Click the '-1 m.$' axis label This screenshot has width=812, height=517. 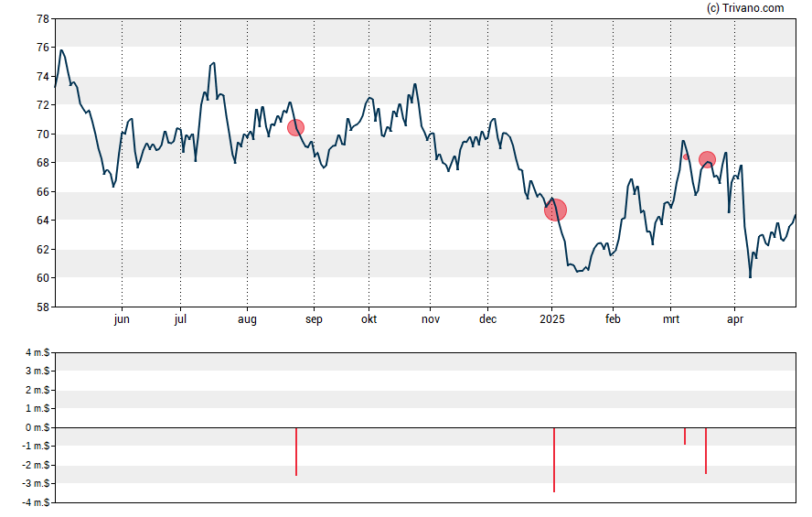click(36, 446)
